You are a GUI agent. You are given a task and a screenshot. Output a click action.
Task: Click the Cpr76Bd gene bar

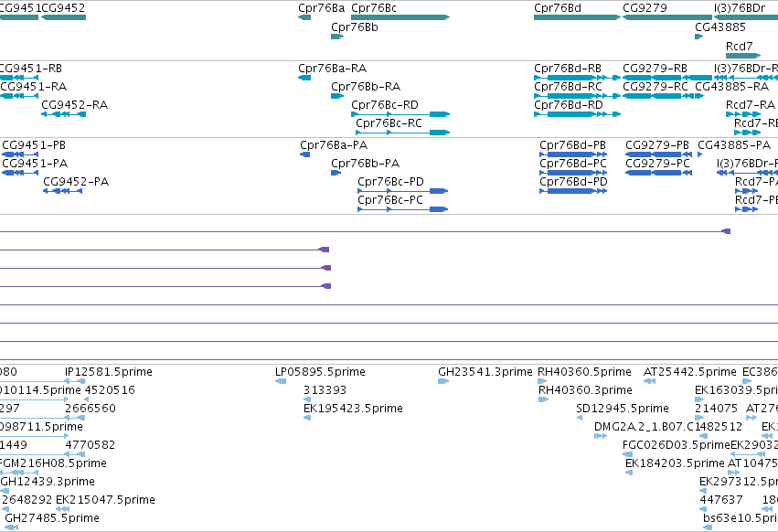click(577, 17)
